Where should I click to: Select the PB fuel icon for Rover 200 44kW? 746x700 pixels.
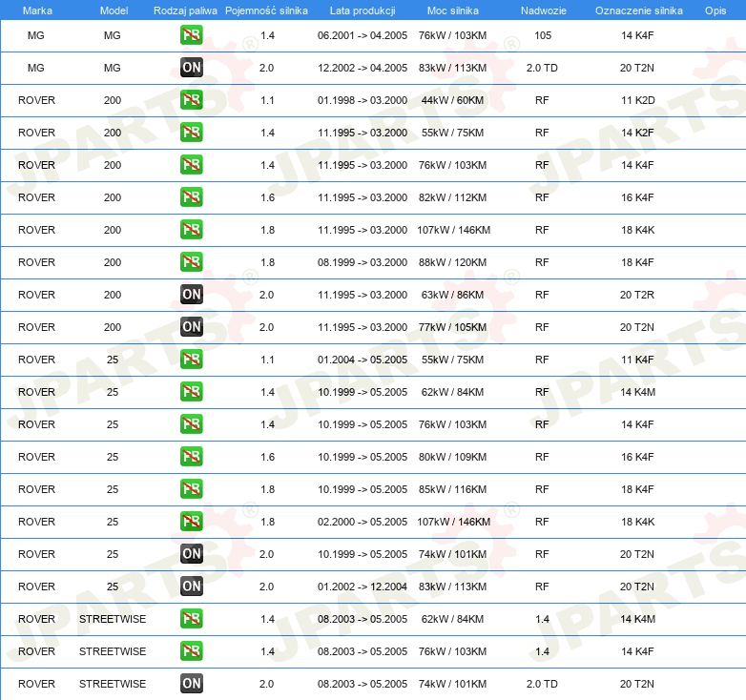click(191, 100)
